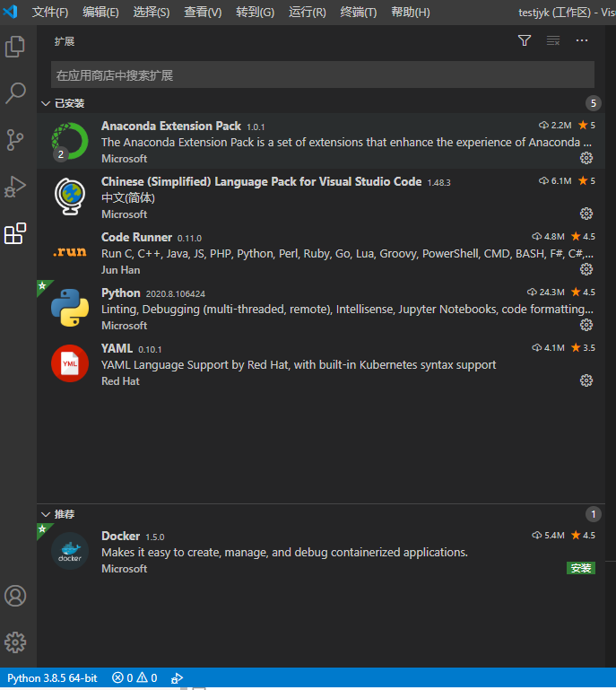Open Docker extension title
Screen dimensions: 616x690
[x=120, y=536]
